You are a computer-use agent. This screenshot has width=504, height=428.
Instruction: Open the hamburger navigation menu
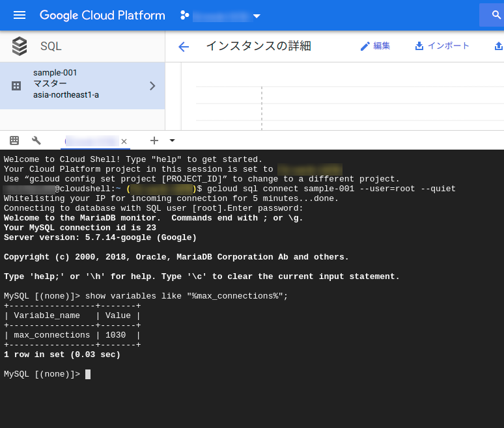click(20, 15)
